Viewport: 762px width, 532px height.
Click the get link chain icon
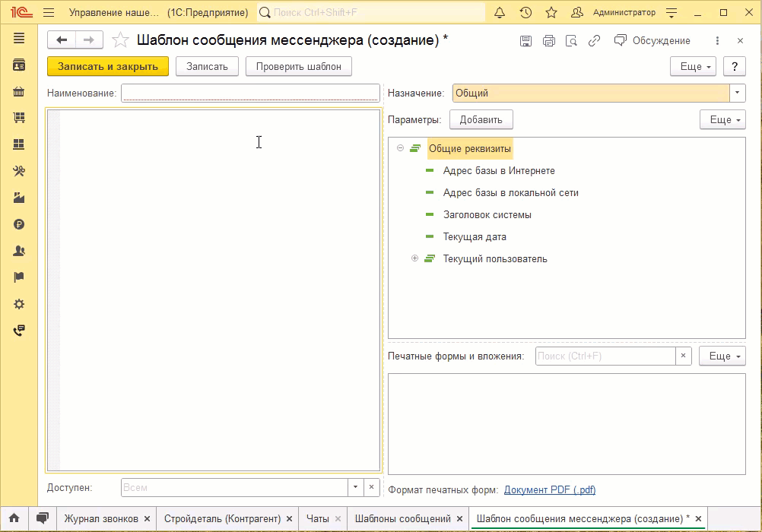(x=595, y=41)
